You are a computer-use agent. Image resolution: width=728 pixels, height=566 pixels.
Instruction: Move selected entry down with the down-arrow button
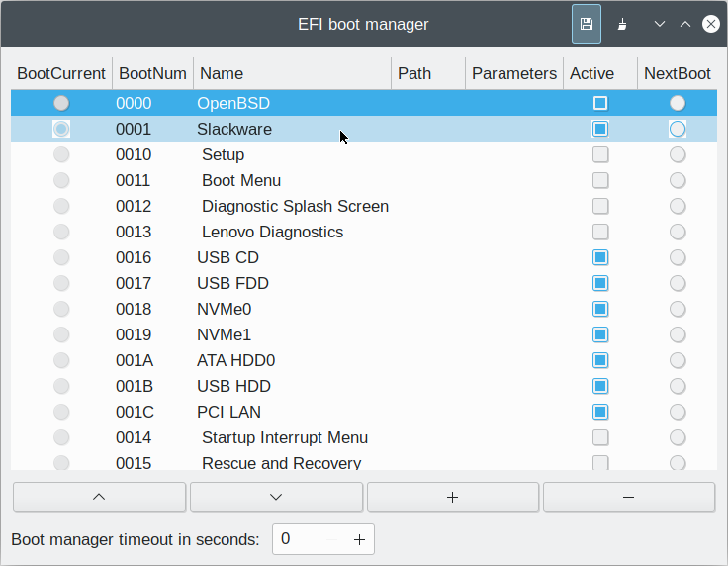pyautogui.click(x=276, y=497)
